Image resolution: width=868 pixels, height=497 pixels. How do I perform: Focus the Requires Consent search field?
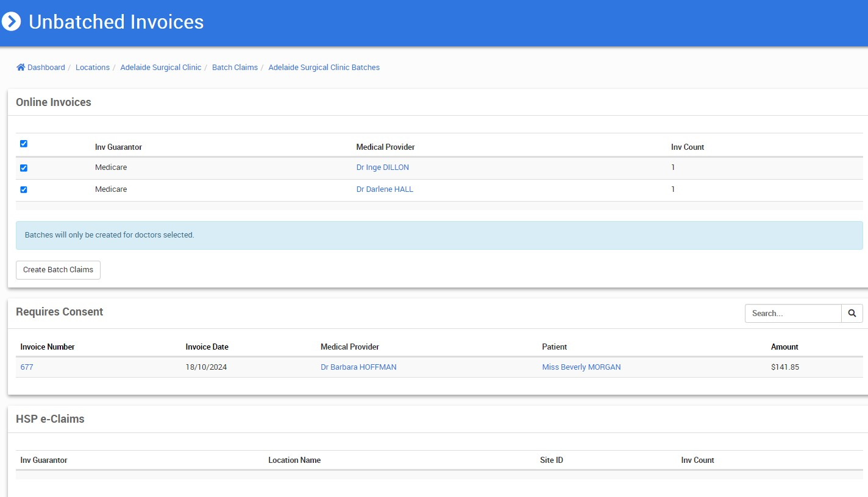(792, 314)
